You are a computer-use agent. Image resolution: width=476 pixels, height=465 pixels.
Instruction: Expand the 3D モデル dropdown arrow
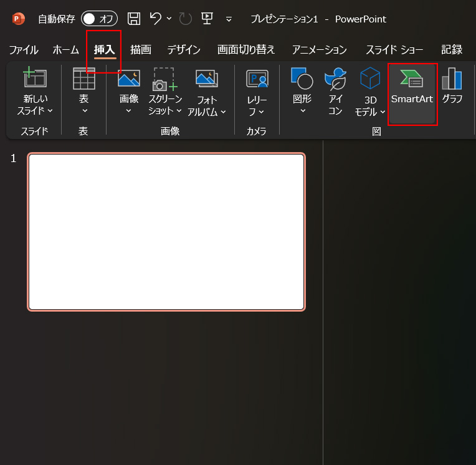[383, 112]
